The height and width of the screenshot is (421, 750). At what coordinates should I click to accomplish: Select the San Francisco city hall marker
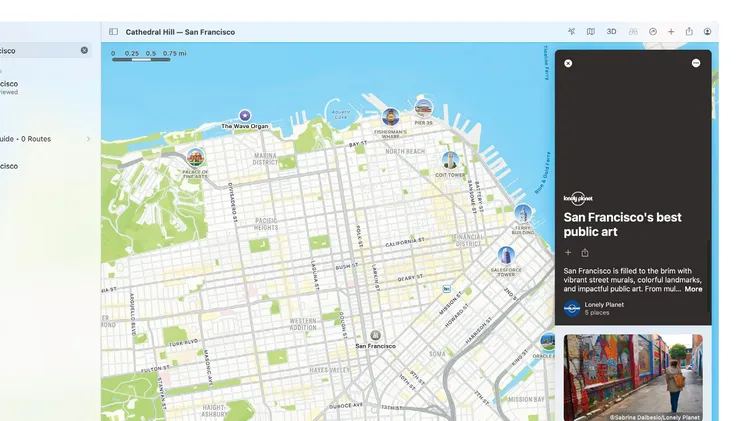(375, 335)
